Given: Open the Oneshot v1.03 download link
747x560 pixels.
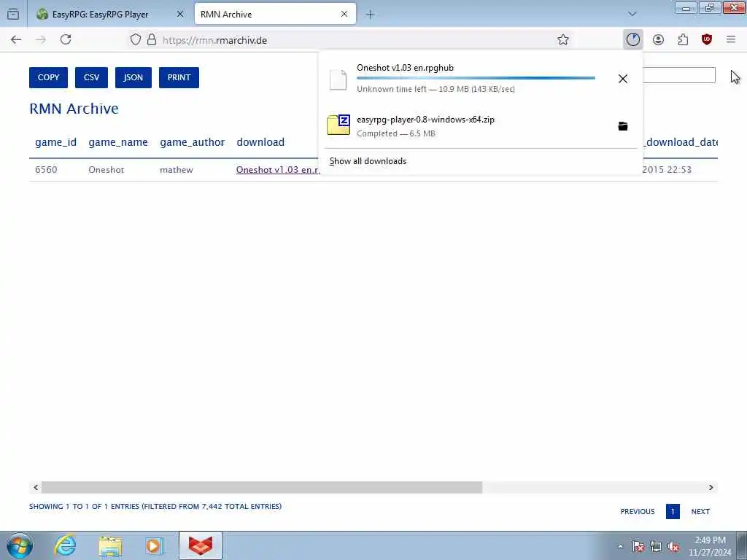Looking at the screenshot, I should pos(278,169).
